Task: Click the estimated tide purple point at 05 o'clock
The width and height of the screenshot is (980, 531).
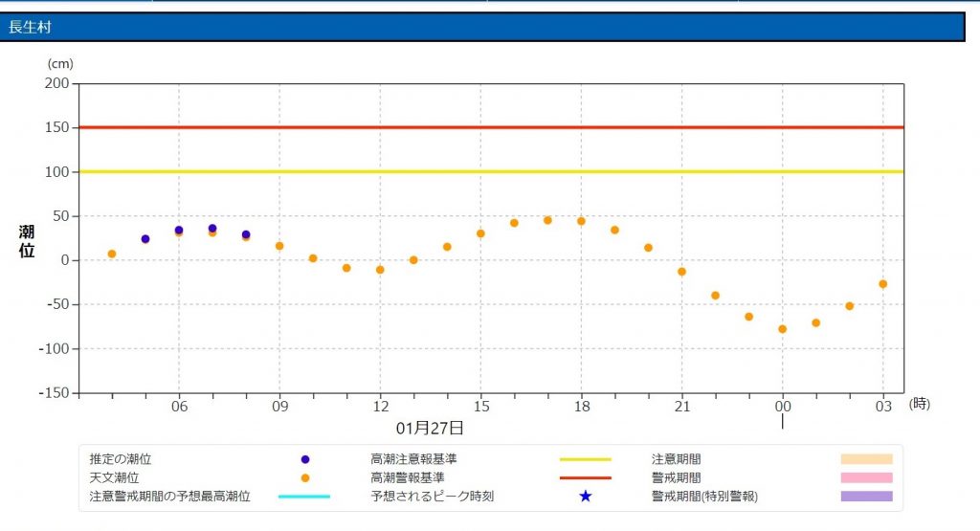Action: 145,239
